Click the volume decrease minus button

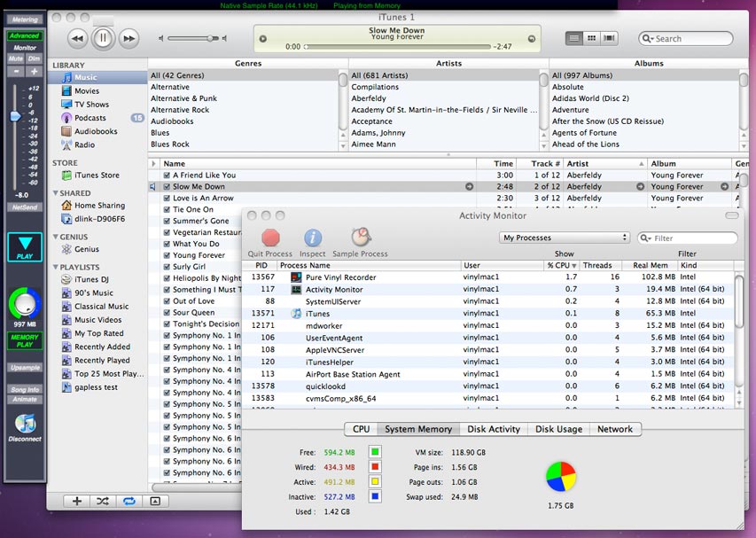tap(16, 72)
